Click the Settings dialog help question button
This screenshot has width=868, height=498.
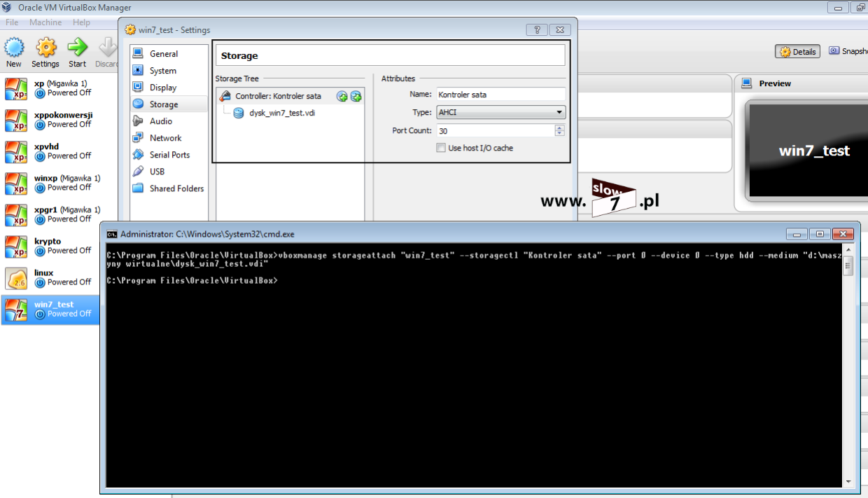(537, 29)
